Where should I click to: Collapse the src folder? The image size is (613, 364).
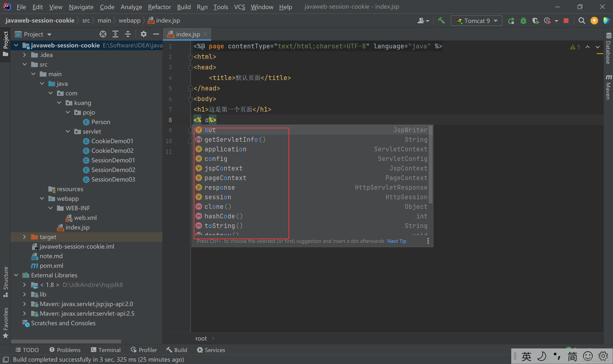coord(24,64)
